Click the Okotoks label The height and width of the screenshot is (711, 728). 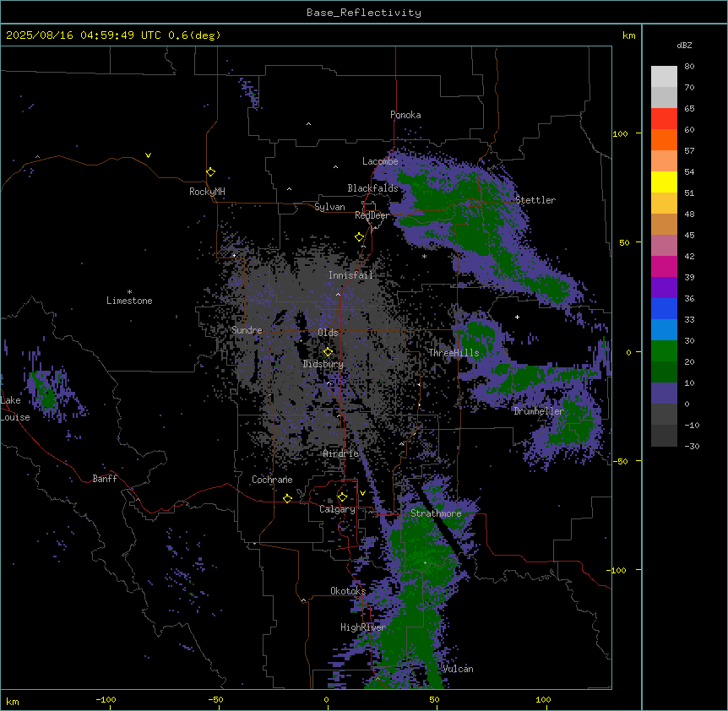[x=348, y=591]
